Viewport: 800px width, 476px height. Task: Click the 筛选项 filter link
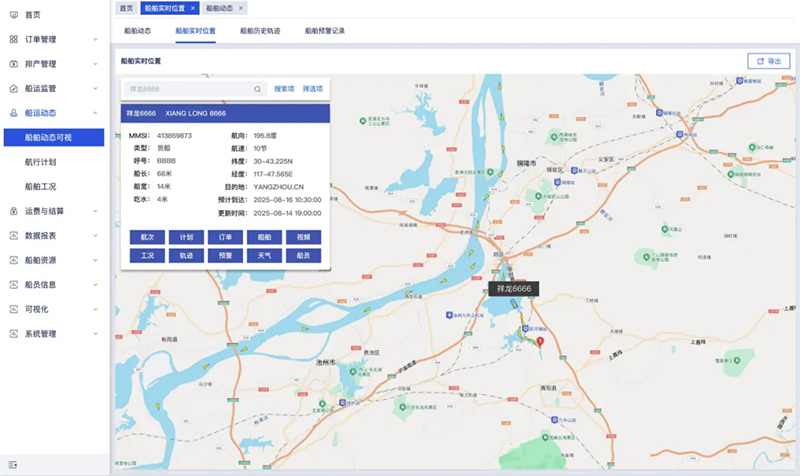click(x=313, y=89)
